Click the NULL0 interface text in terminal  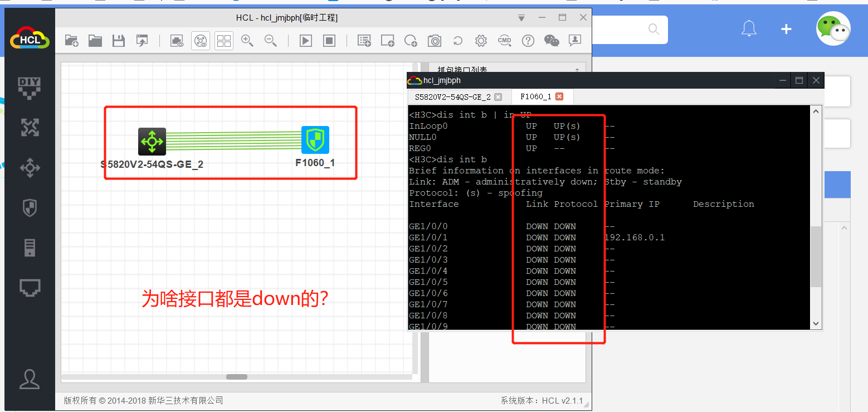click(x=423, y=137)
